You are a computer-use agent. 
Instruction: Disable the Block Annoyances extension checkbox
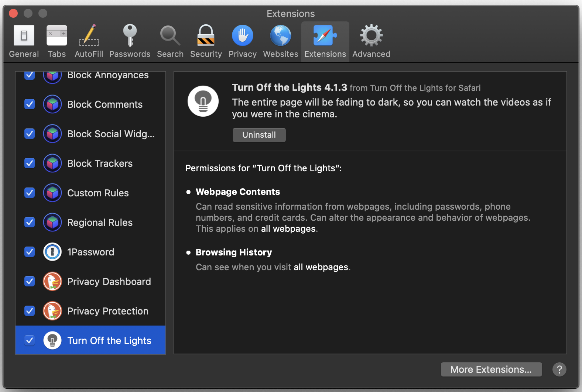tap(30, 75)
